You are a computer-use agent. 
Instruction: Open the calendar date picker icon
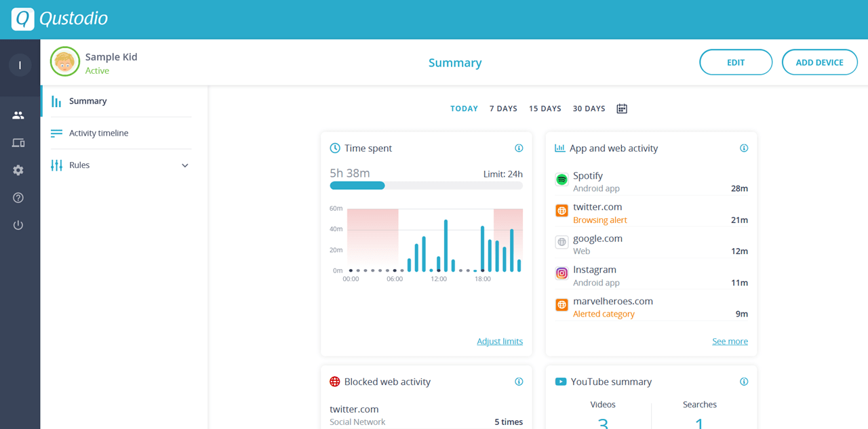tap(622, 108)
